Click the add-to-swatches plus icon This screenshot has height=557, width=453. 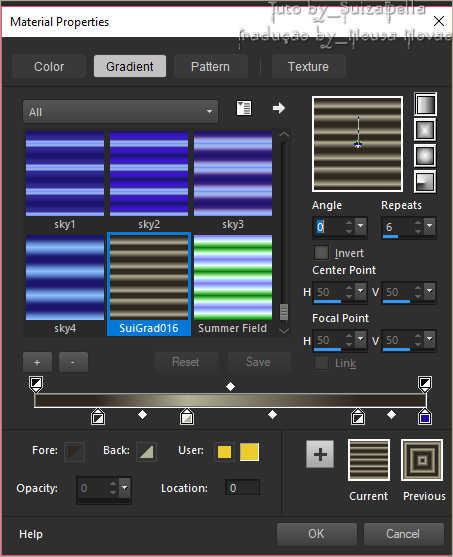click(x=320, y=454)
